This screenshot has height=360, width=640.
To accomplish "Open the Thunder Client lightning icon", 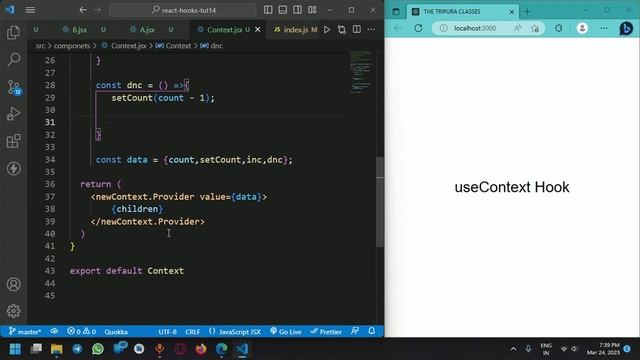I will (x=13, y=168).
